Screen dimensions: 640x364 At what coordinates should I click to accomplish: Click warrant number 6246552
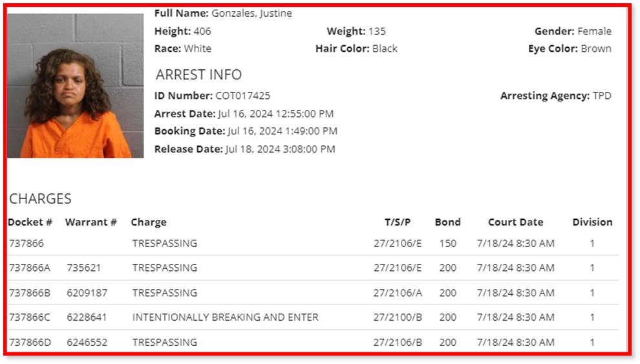[x=87, y=342]
